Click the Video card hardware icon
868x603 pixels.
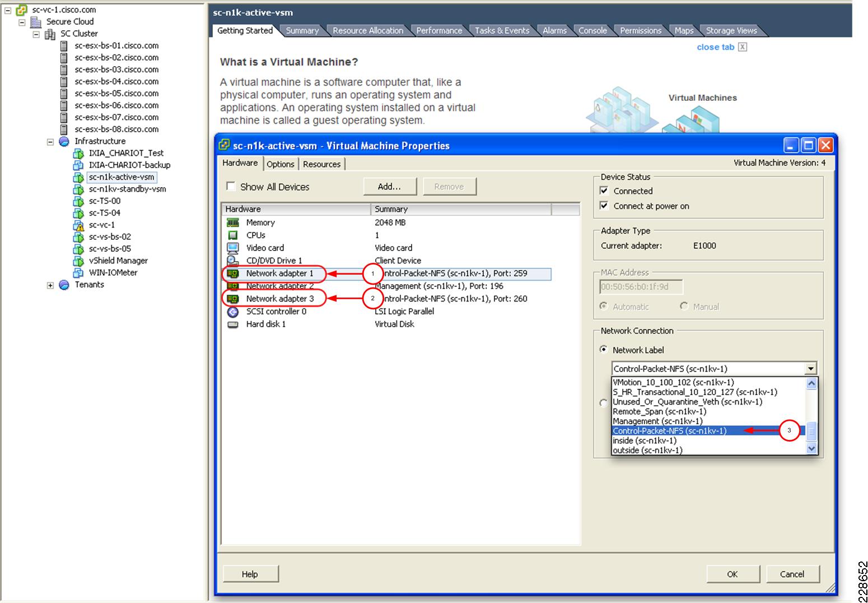[233, 248]
